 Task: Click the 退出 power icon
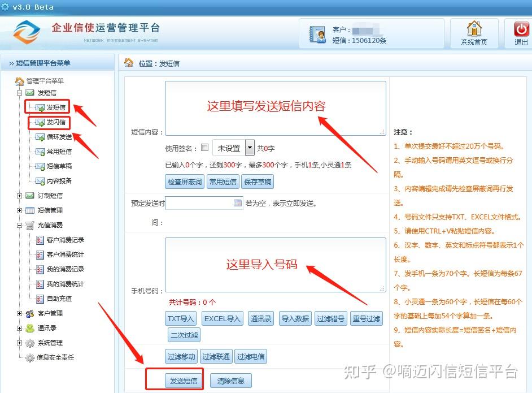click(521, 29)
